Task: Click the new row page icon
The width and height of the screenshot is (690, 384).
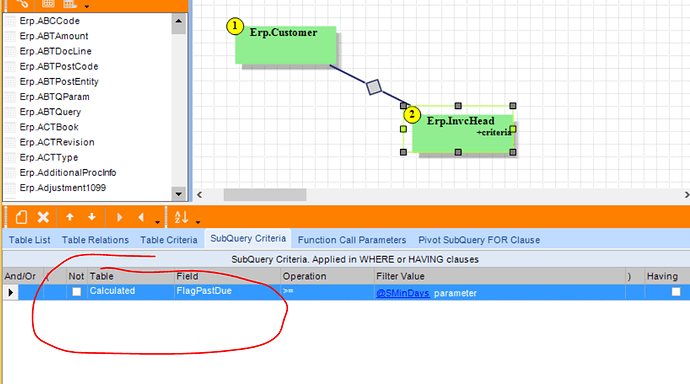Action: coord(21,217)
